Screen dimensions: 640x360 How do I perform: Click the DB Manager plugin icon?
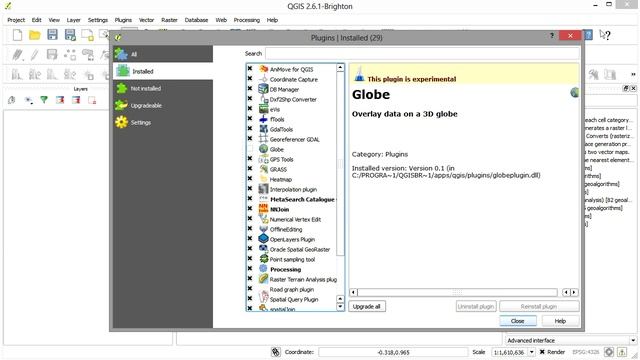(264, 89)
